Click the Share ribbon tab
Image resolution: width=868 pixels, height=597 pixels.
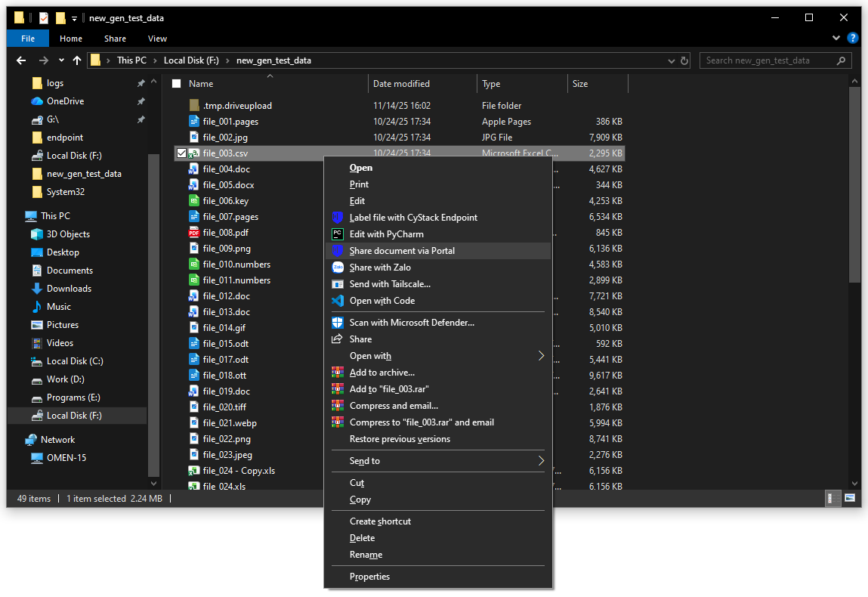click(x=115, y=39)
